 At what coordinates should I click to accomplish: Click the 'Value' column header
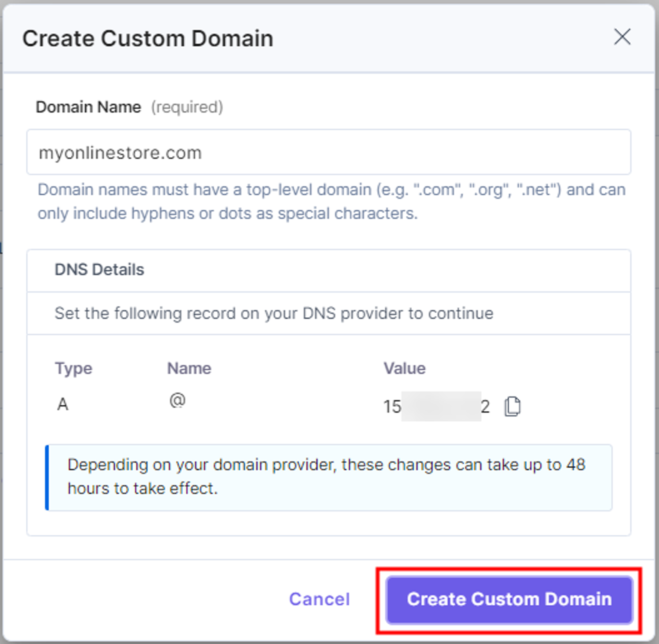404,368
